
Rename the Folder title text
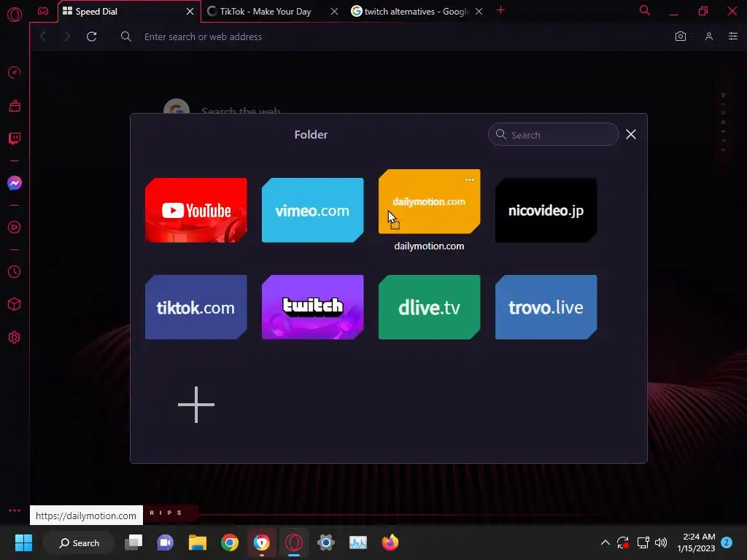[x=311, y=134]
